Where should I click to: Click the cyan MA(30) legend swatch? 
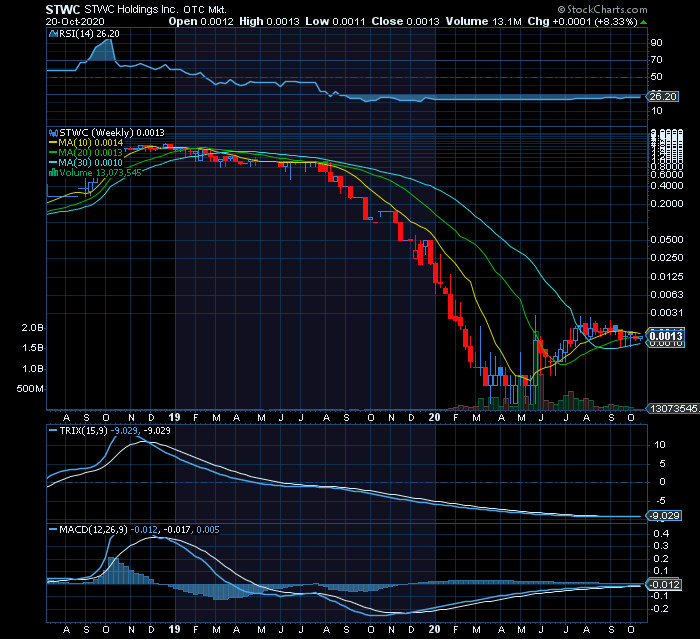(53, 163)
